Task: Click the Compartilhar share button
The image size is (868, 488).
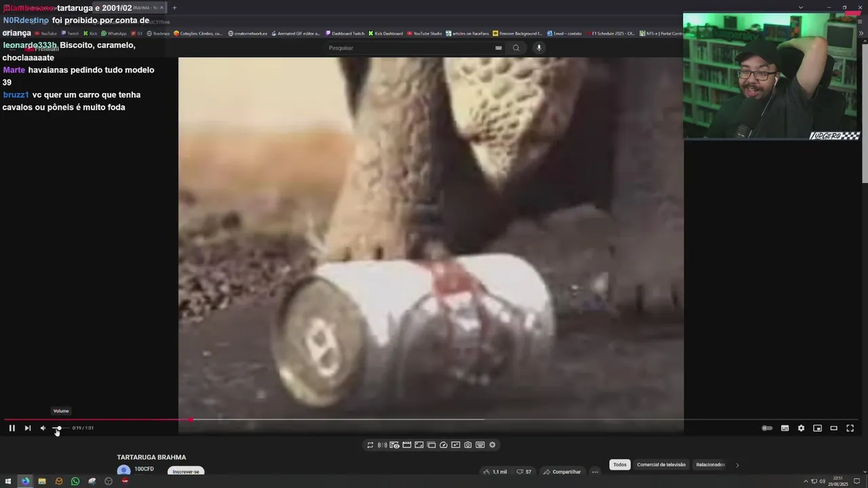Action: [561, 472]
